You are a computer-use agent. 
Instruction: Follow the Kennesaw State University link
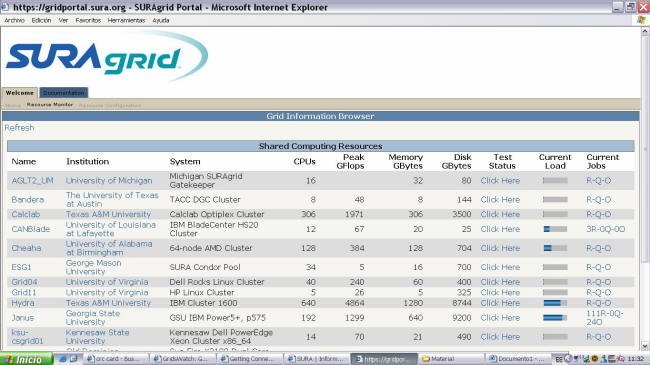click(x=97, y=337)
